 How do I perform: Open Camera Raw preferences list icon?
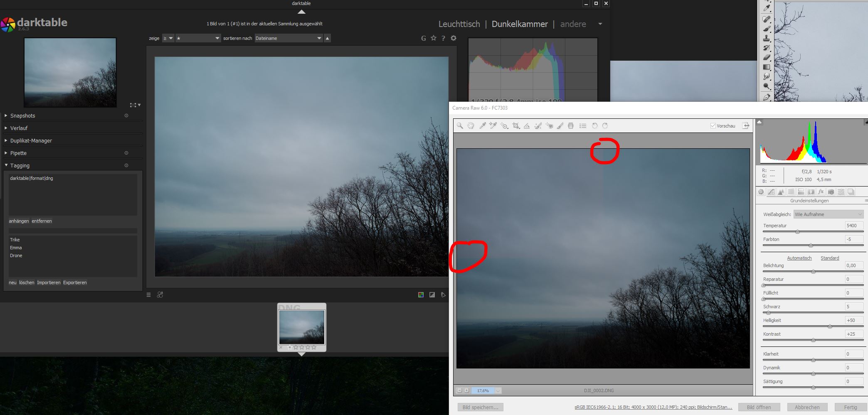pyautogui.click(x=583, y=125)
